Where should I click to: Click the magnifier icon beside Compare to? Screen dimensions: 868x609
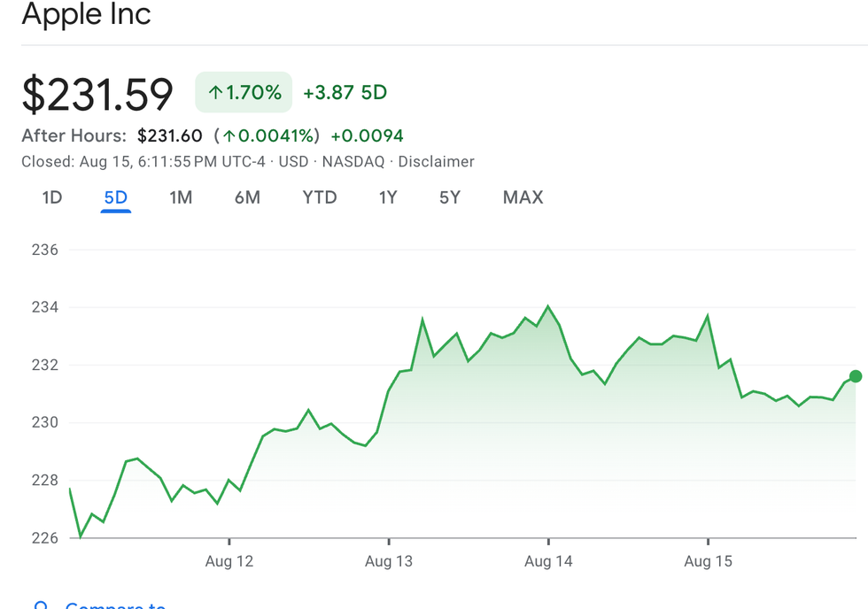[x=41, y=605]
